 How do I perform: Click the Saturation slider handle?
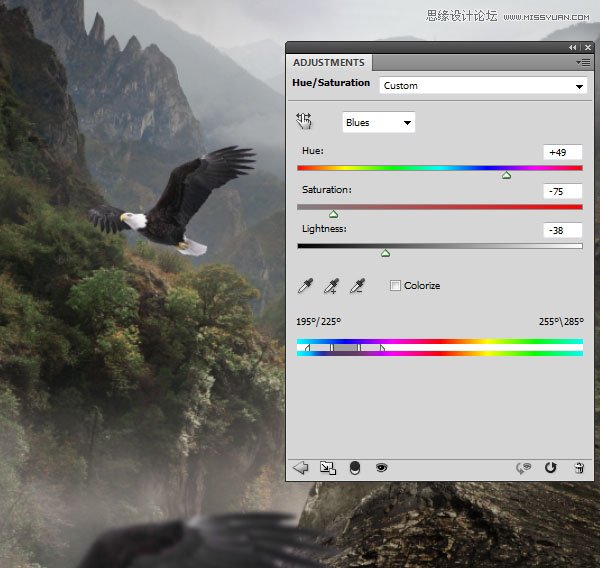click(x=334, y=214)
